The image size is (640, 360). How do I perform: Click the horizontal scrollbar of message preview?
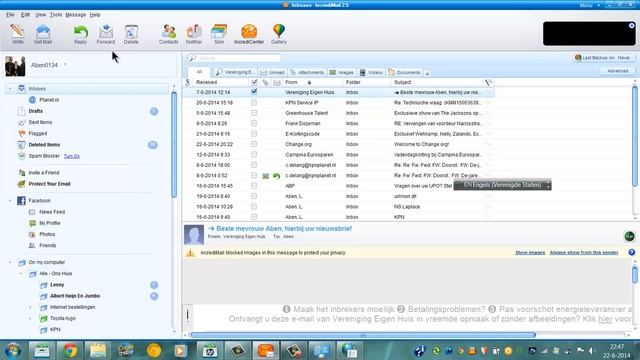(363, 335)
